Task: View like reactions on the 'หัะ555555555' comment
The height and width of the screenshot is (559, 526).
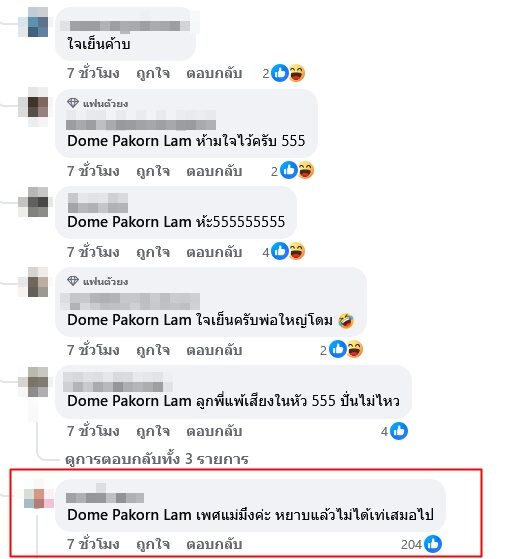Action: click(280, 252)
